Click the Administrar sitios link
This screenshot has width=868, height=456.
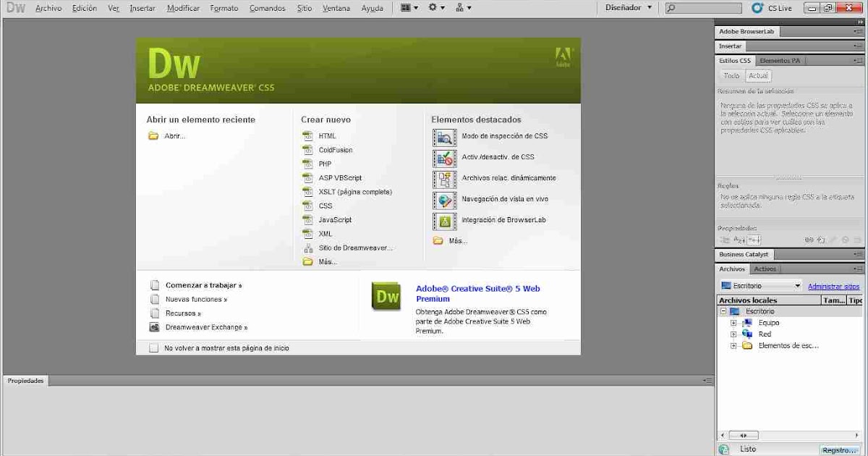pyautogui.click(x=834, y=287)
